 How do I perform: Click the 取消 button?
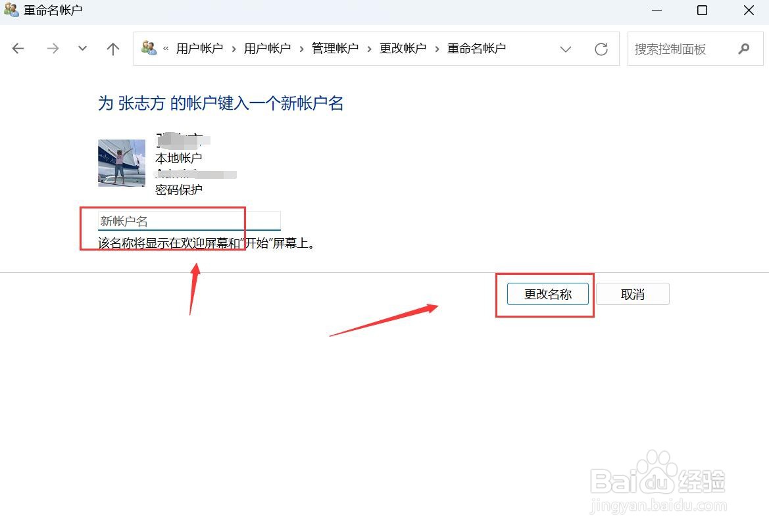click(632, 294)
